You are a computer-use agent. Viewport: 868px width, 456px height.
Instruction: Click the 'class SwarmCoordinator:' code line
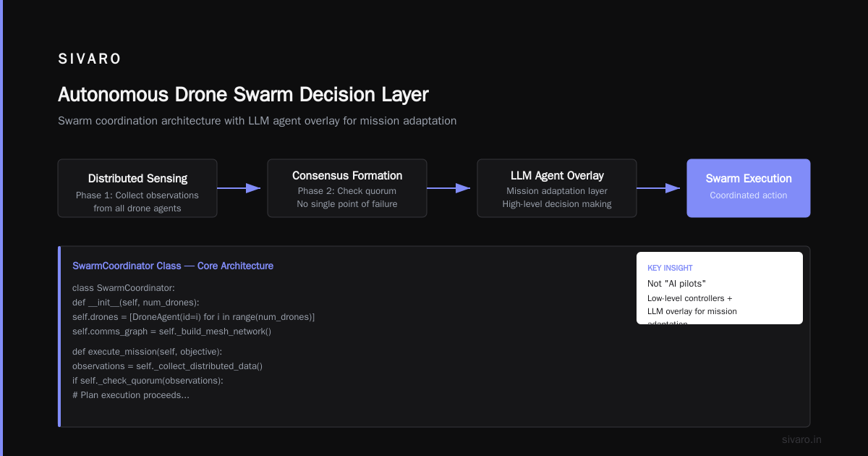tap(119, 288)
